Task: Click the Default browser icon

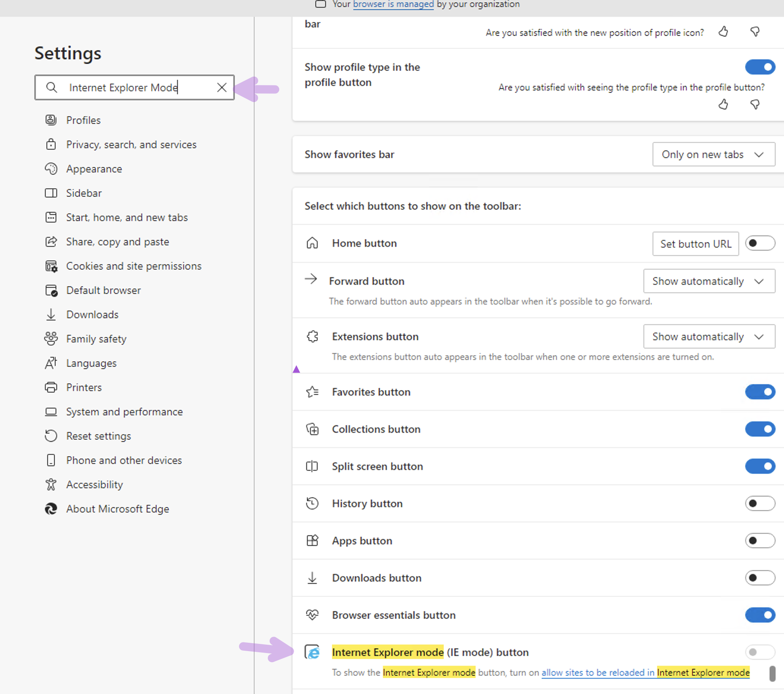Action: pos(51,290)
